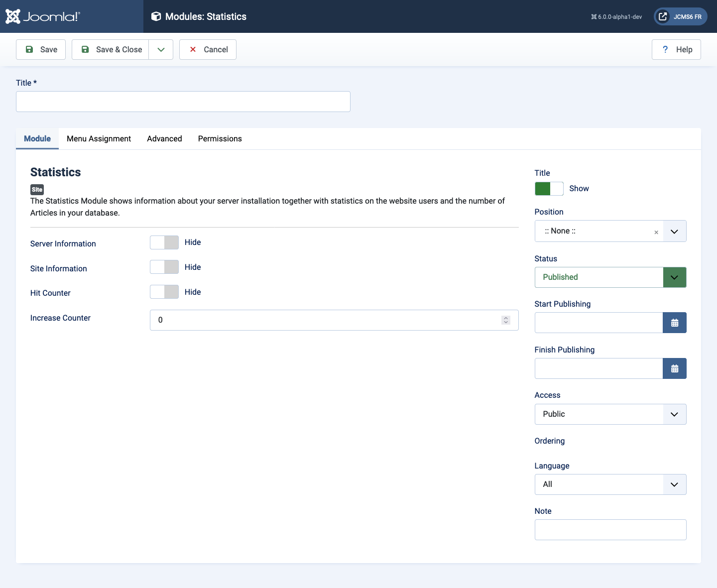Toggle Server Information switch
Image resolution: width=717 pixels, height=588 pixels.
click(x=164, y=242)
